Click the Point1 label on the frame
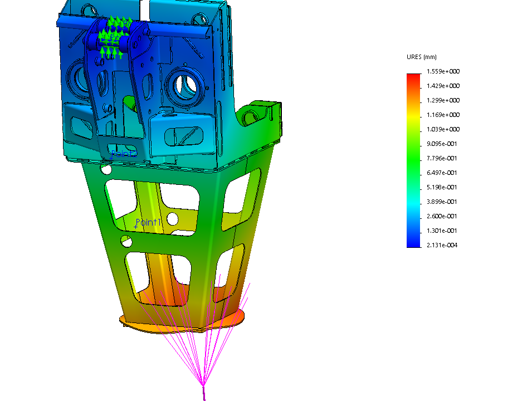Screen dimensions: 532x401 (x=149, y=223)
